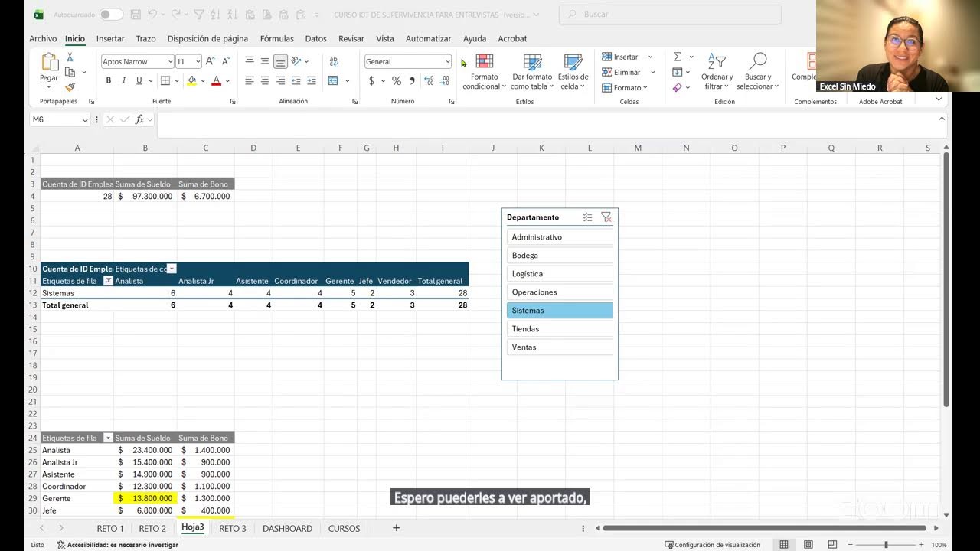The image size is (980, 551).
Task: Decrease decimal places icon
Action: click(x=444, y=80)
